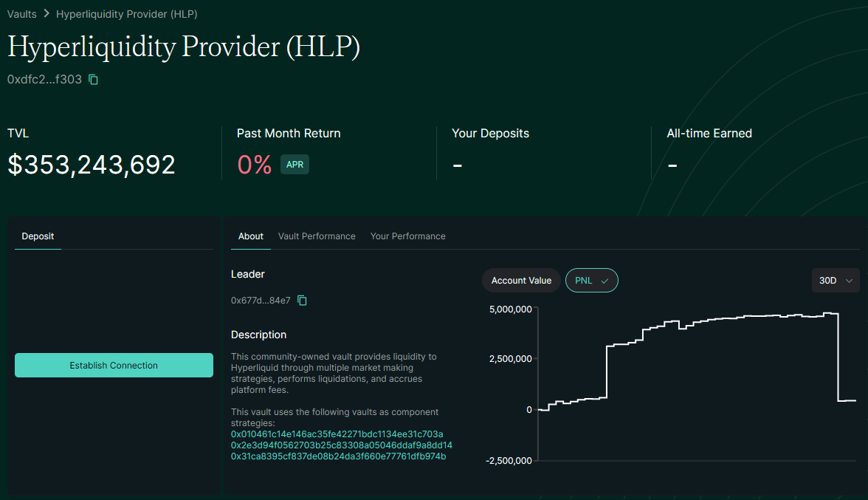Select PNL chart option

(592, 281)
